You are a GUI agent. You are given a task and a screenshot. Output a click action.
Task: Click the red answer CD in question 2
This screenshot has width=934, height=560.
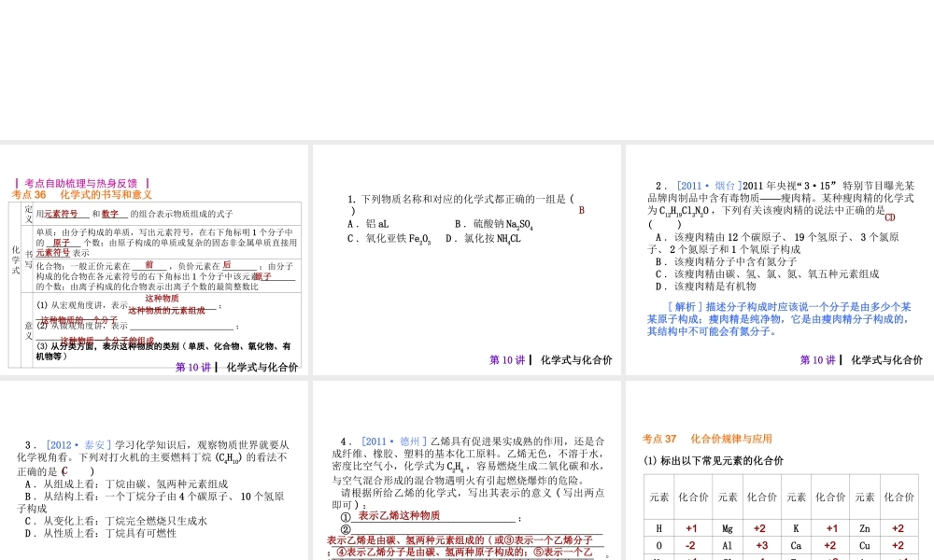click(890, 217)
